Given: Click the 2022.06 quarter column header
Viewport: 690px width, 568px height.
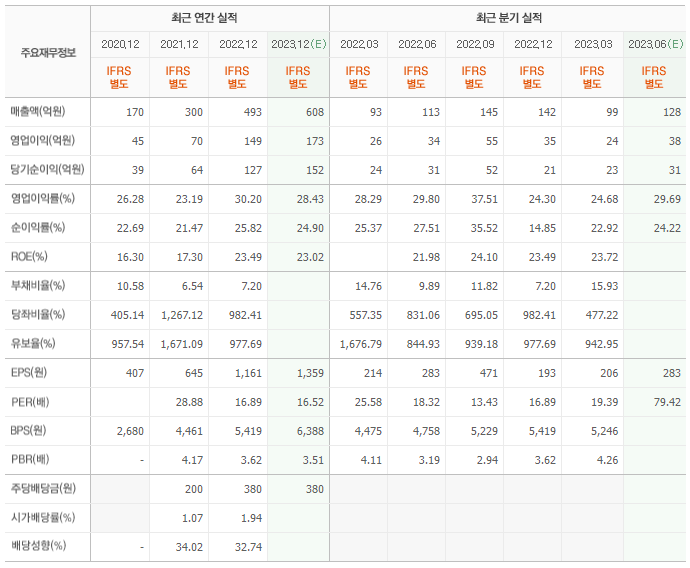Looking at the screenshot, I should pos(417,44).
